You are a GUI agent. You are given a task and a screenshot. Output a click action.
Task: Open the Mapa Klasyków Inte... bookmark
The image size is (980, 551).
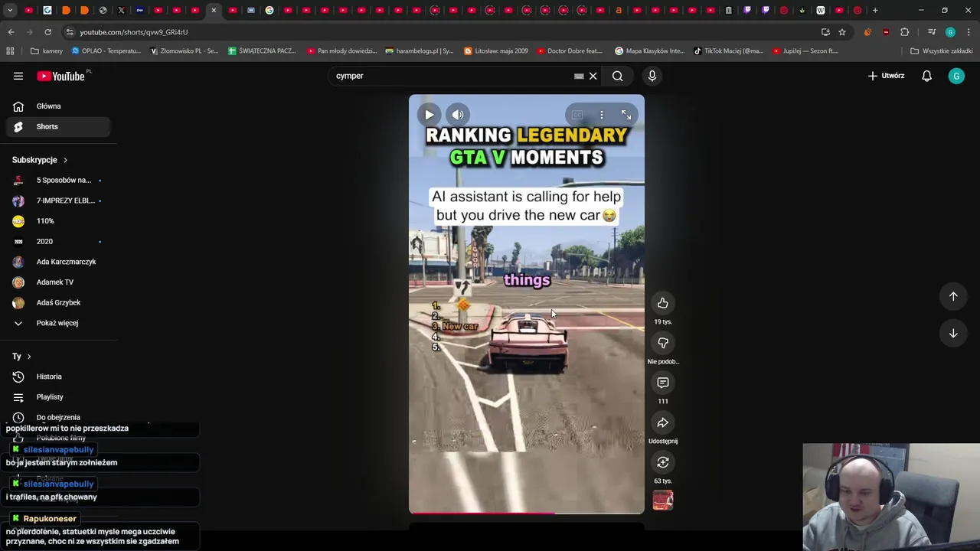coord(650,51)
